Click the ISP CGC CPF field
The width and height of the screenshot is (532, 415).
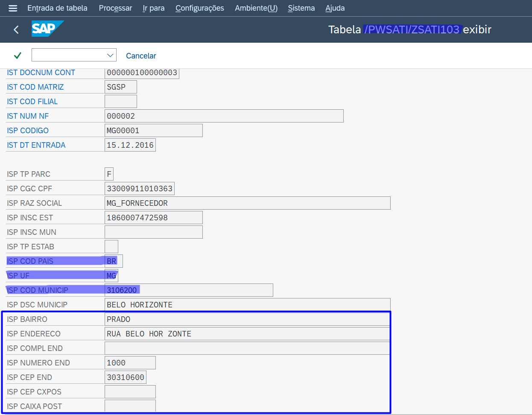coord(139,189)
